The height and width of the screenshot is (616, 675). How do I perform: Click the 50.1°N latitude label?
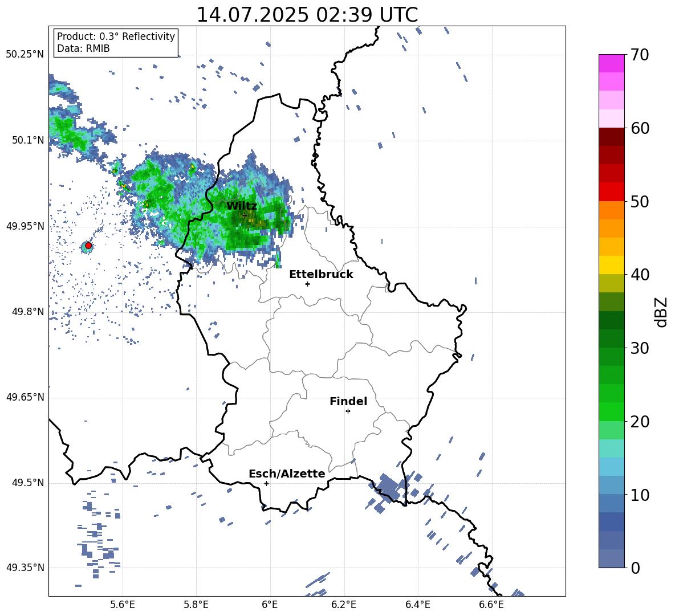[28, 140]
